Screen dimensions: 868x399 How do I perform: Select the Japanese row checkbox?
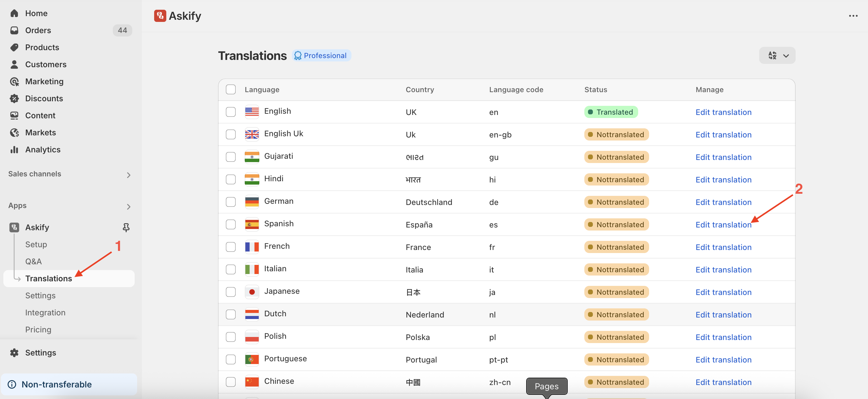tap(231, 292)
